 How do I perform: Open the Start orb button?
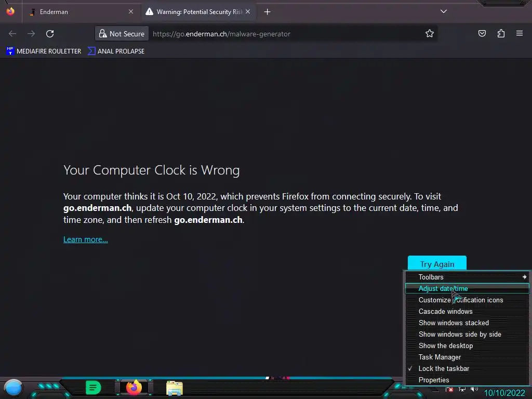(13, 389)
